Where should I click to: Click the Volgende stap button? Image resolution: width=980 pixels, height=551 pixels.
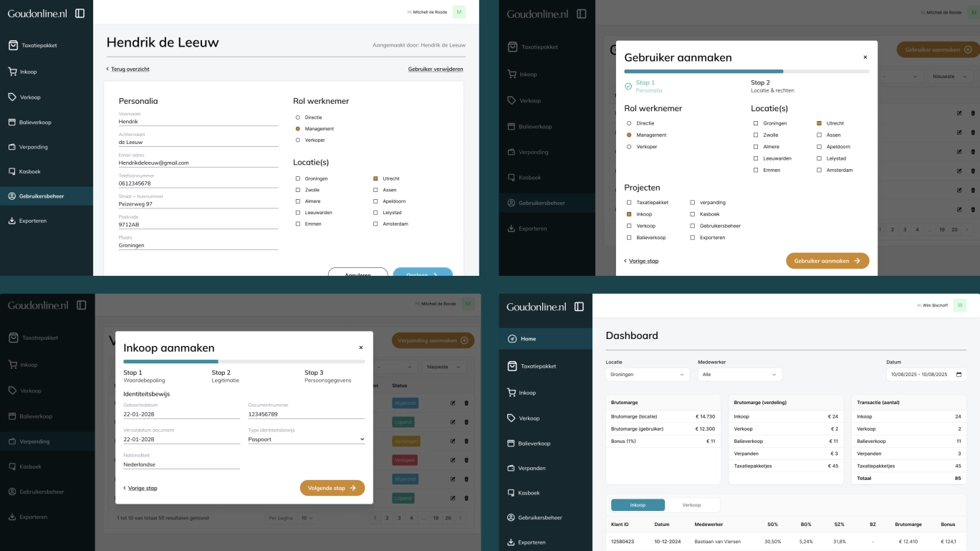click(332, 488)
